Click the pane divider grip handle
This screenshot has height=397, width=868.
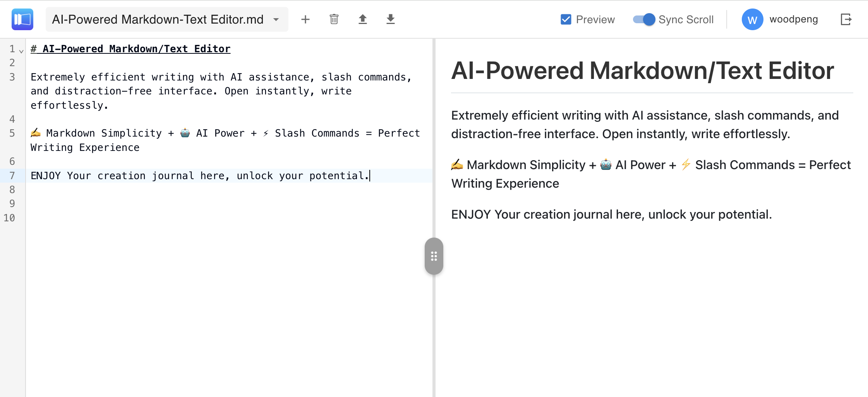434,256
